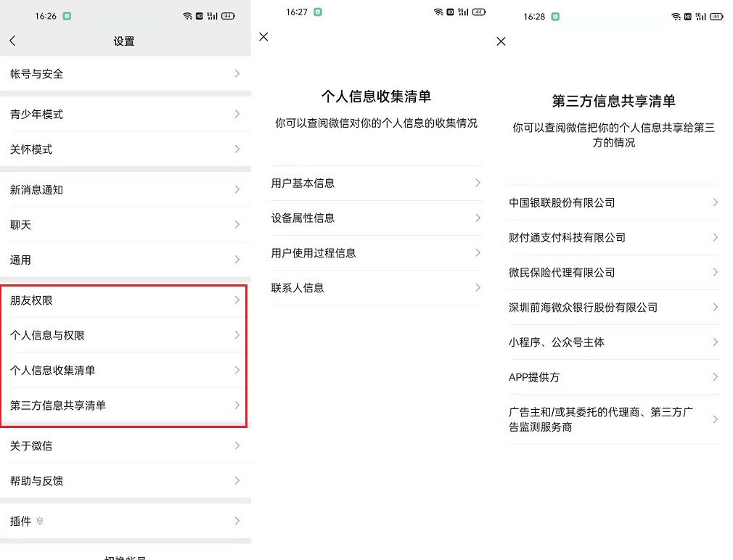View 联系人信息 details
The width and height of the screenshot is (733, 560).
coord(377,288)
